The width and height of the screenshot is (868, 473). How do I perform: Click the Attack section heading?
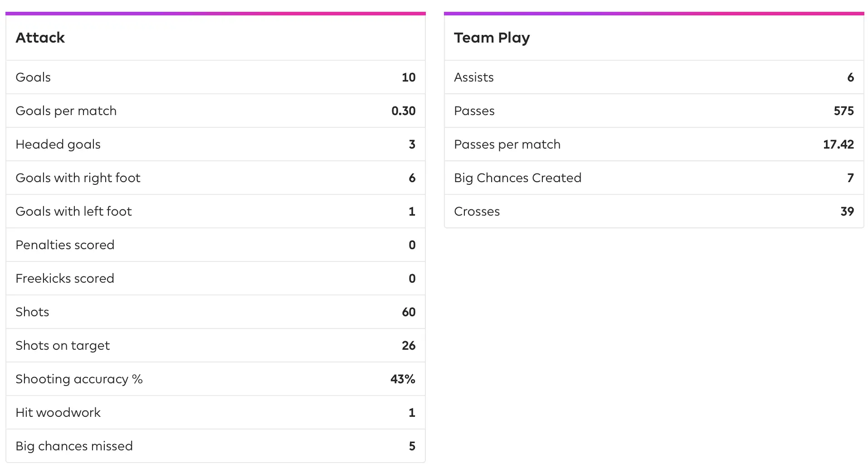(40, 38)
